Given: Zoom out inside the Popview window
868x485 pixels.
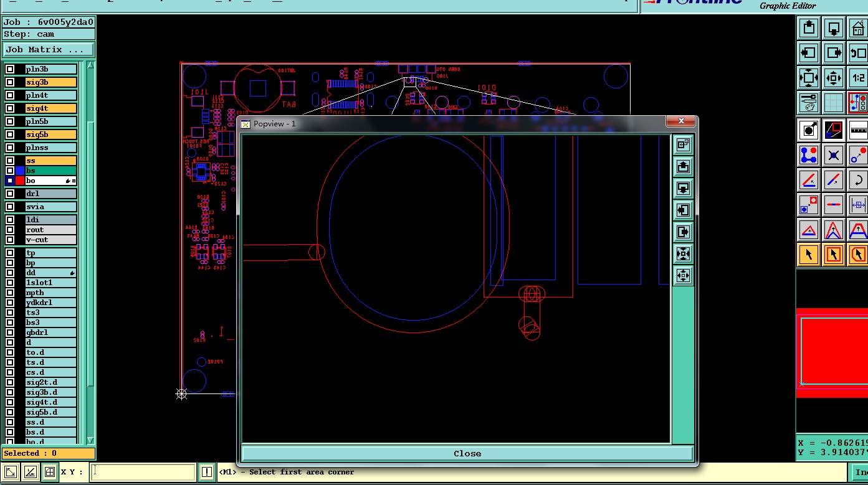Looking at the screenshot, I should coord(683,275).
